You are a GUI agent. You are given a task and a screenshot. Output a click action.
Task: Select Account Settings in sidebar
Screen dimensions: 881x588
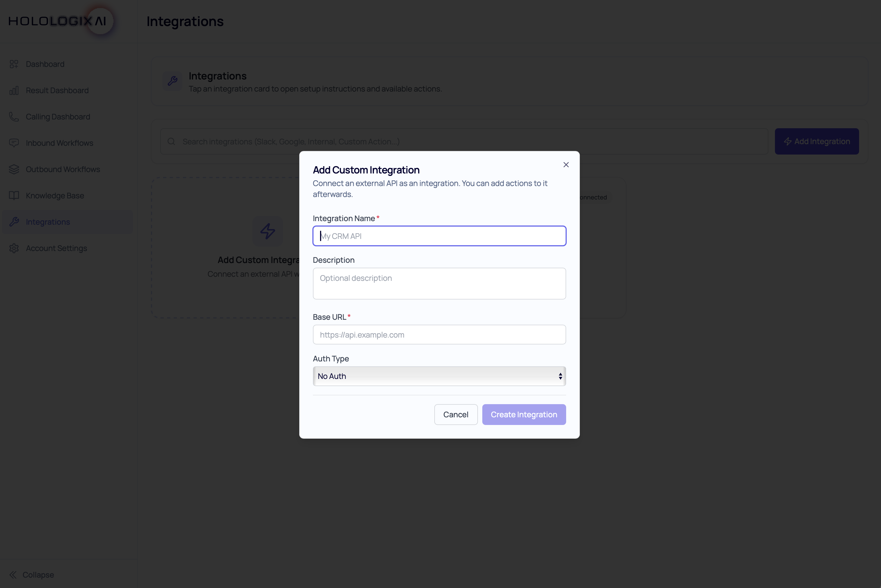pos(67,248)
